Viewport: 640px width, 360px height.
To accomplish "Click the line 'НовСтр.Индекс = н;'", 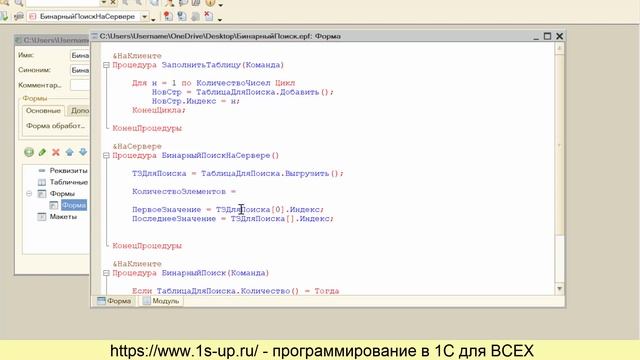I will coord(196,101).
